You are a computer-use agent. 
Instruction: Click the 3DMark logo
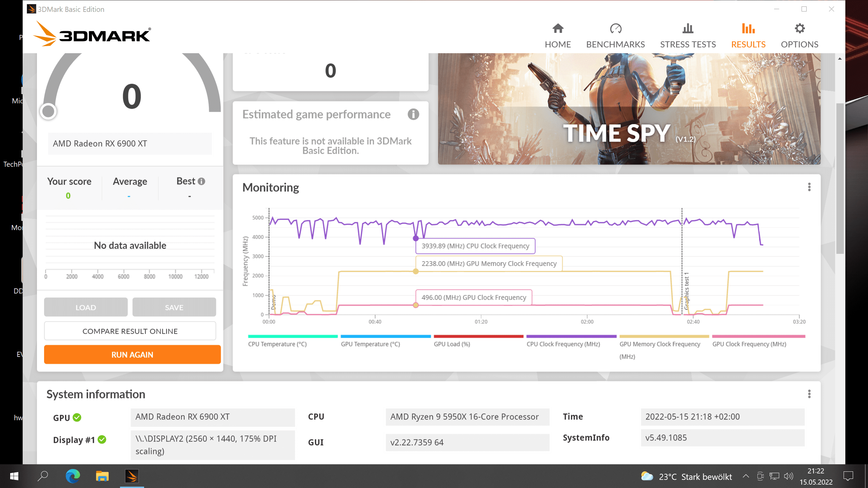pyautogui.click(x=92, y=34)
